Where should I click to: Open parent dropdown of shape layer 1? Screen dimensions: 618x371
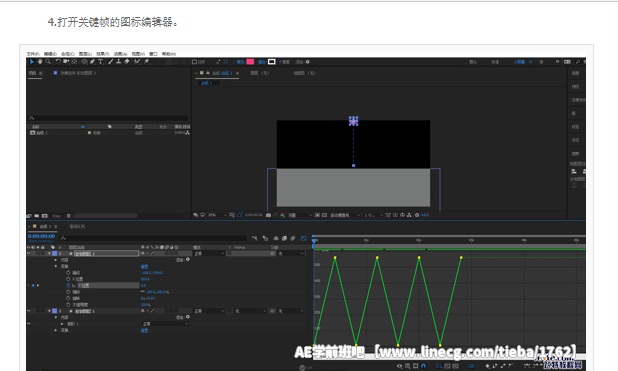click(292, 311)
